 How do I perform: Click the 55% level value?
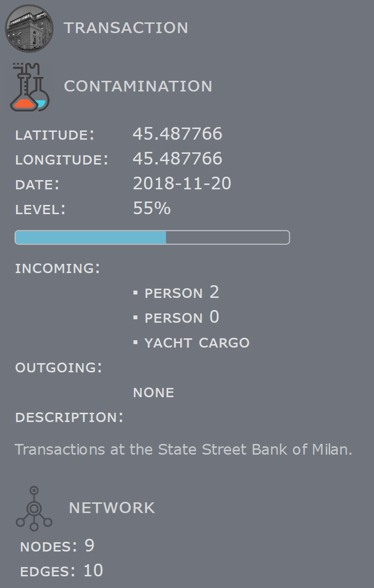coord(151,208)
